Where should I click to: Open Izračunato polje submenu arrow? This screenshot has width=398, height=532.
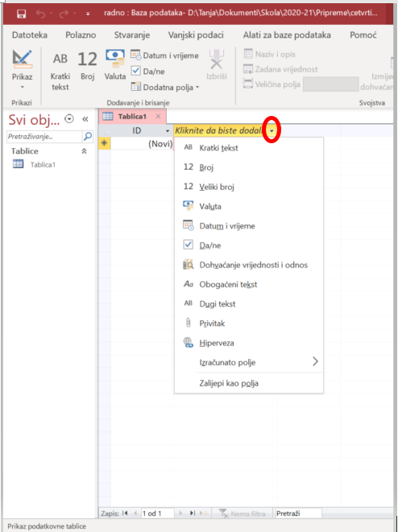315,361
